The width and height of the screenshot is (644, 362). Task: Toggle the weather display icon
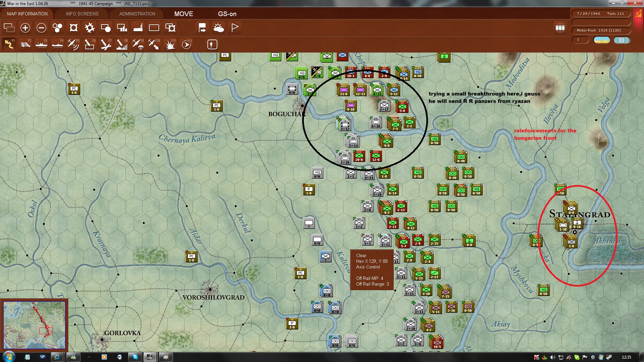pos(219,27)
